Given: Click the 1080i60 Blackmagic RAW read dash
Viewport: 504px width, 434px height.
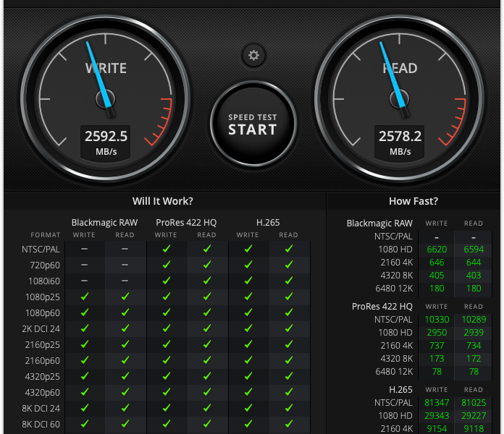Looking at the screenshot, I should (125, 281).
